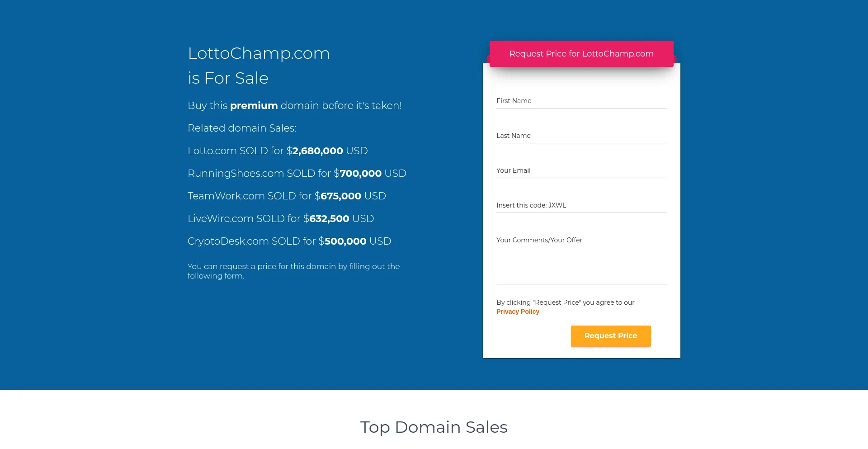The height and width of the screenshot is (449, 868).
Task: Click the Comments/Your Offer text area
Action: click(x=581, y=259)
